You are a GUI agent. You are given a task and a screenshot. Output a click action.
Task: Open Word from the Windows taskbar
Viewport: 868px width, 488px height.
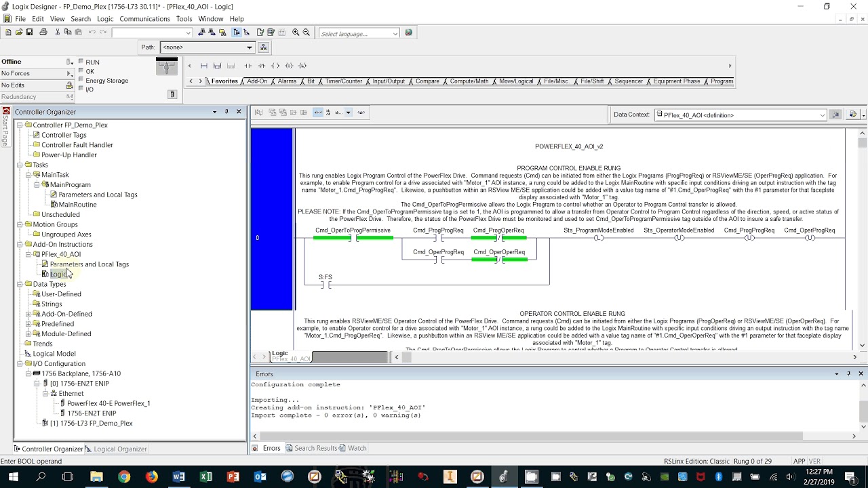178,476
